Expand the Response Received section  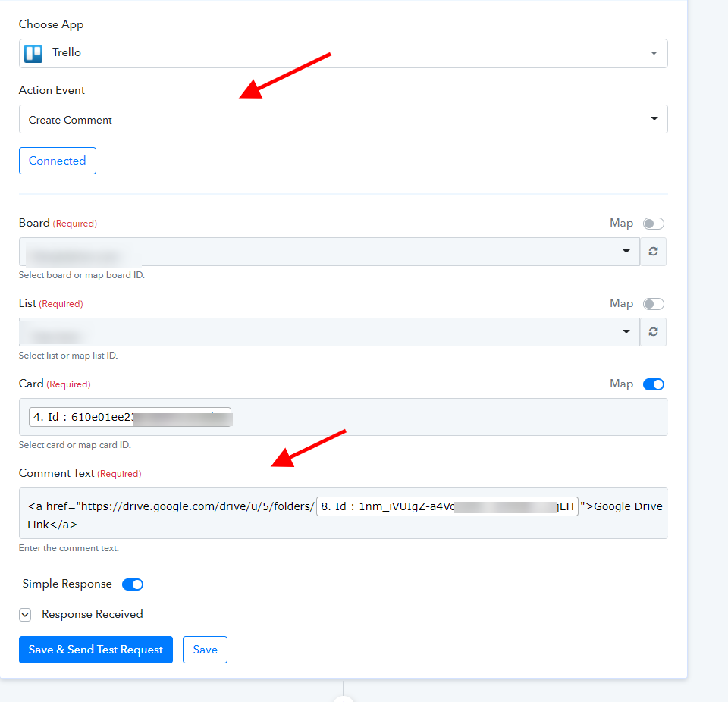tap(25, 615)
